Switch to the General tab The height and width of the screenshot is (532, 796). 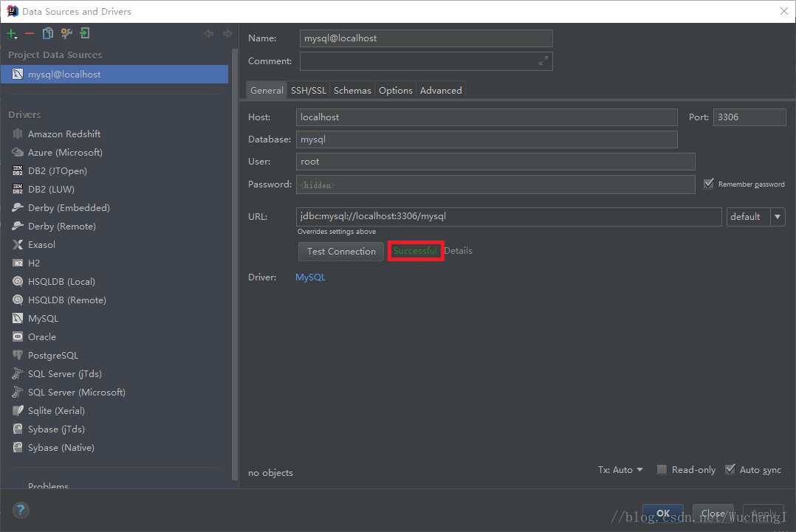point(267,90)
